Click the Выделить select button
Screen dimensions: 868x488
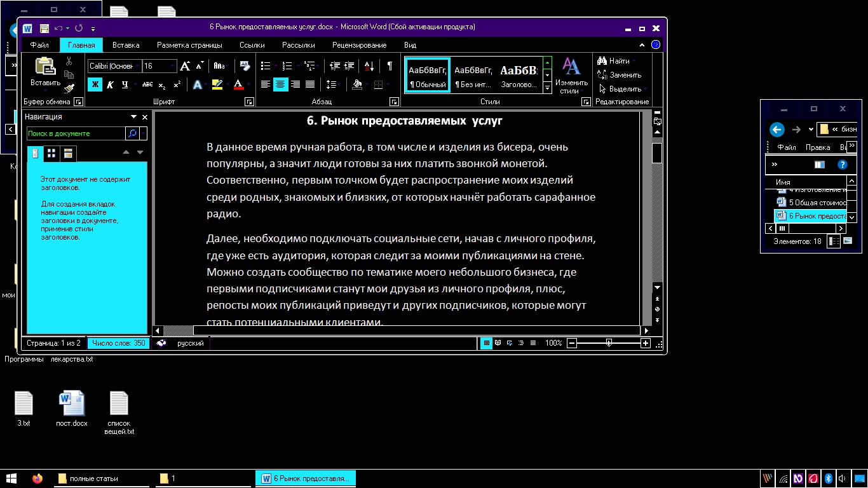[623, 89]
